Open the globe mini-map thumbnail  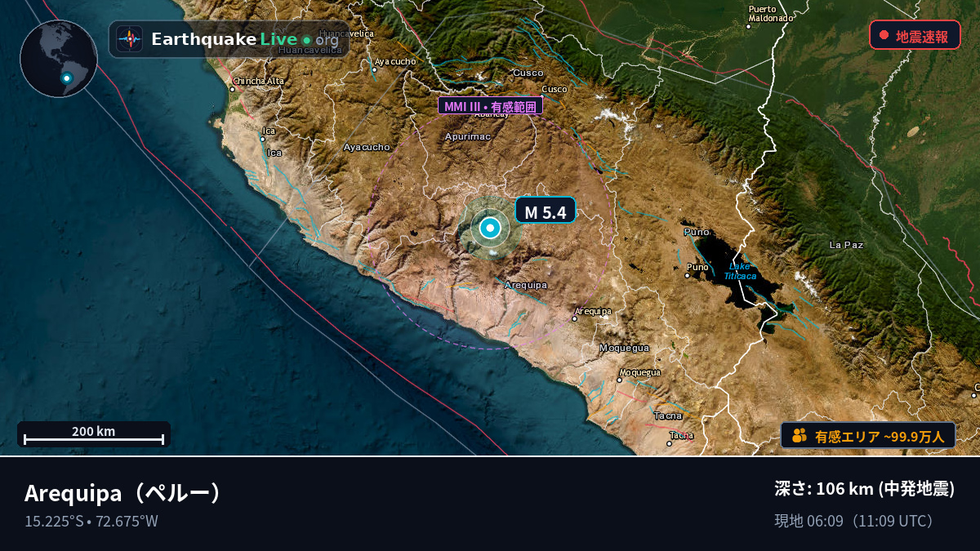[59, 59]
